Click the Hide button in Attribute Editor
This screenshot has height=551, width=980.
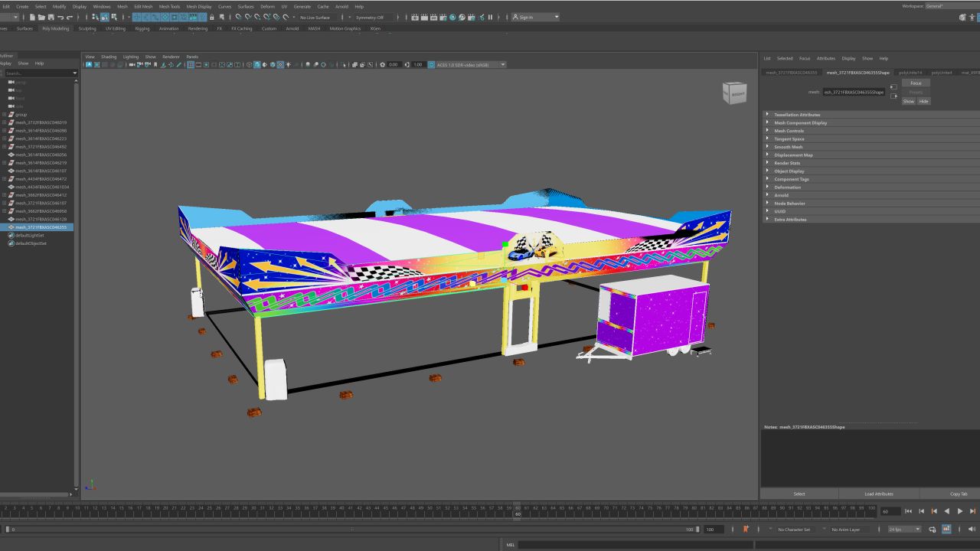point(924,101)
